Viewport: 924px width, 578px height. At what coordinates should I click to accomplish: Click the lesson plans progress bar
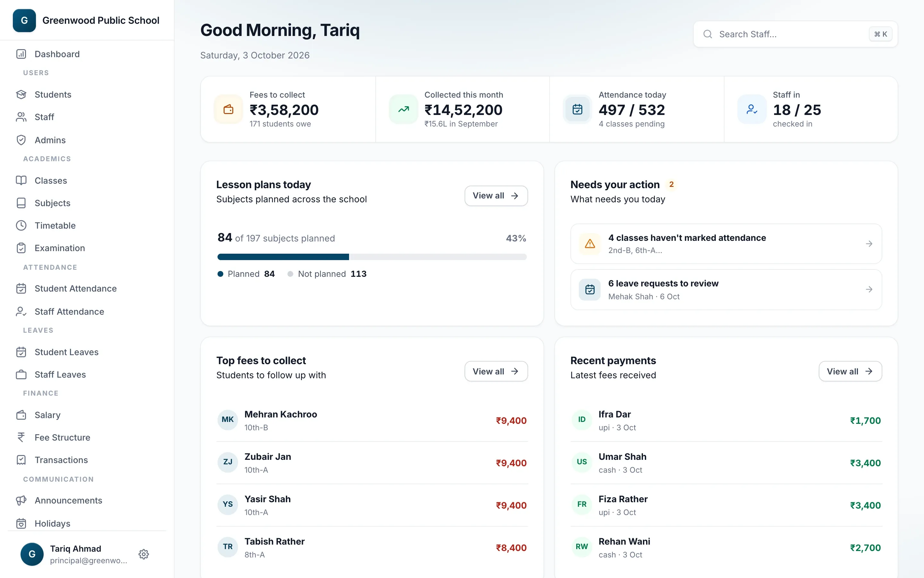[x=372, y=257]
